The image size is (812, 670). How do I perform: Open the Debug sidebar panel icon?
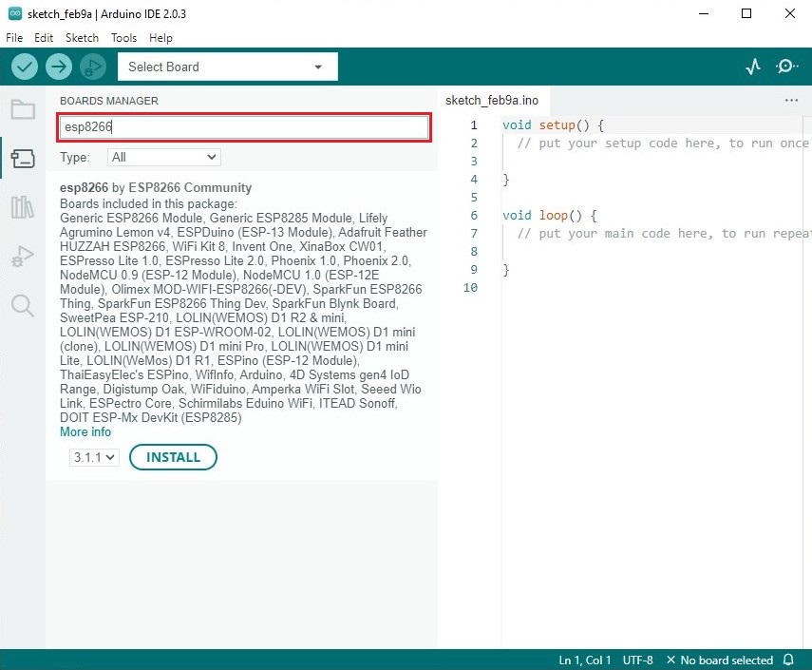[x=23, y=257]
